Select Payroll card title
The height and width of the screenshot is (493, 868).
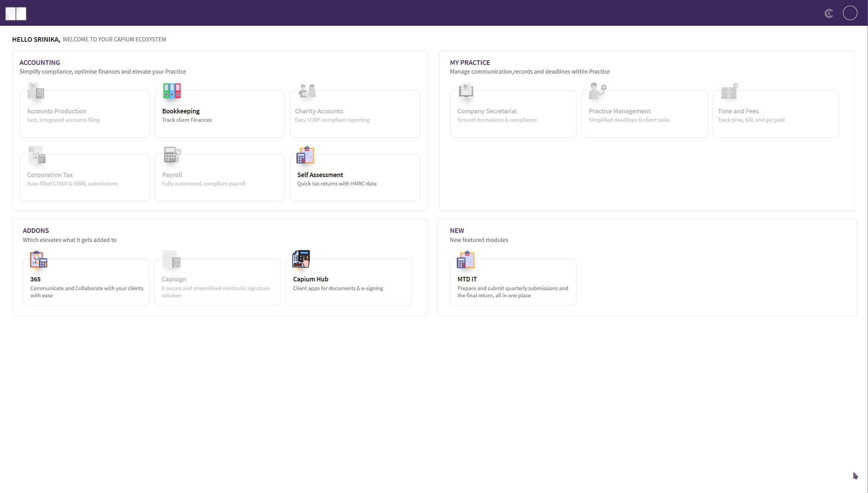click(172, 175)
